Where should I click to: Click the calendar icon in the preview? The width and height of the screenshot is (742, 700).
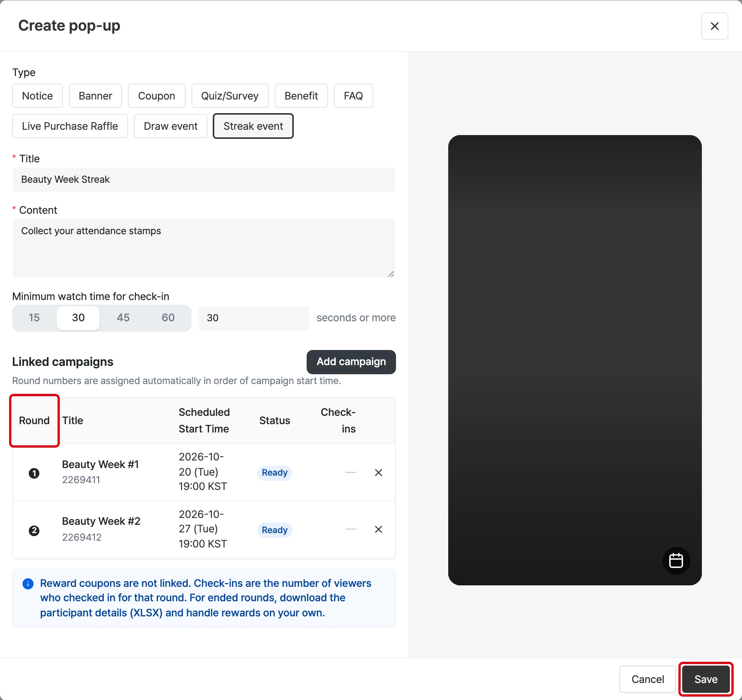pyautogui.click(x=676, y=560)
